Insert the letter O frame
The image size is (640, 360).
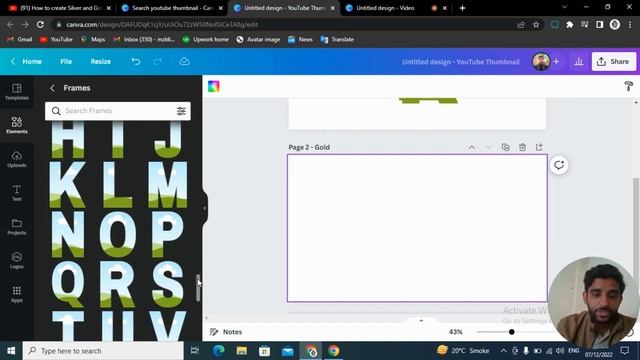[118, 234]
